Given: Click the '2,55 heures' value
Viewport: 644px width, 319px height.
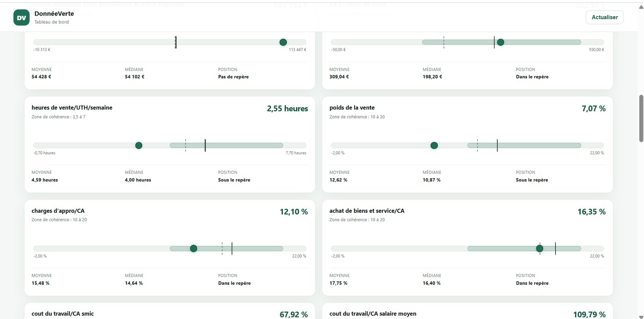Looking at the screenshot, I should 287,109.
